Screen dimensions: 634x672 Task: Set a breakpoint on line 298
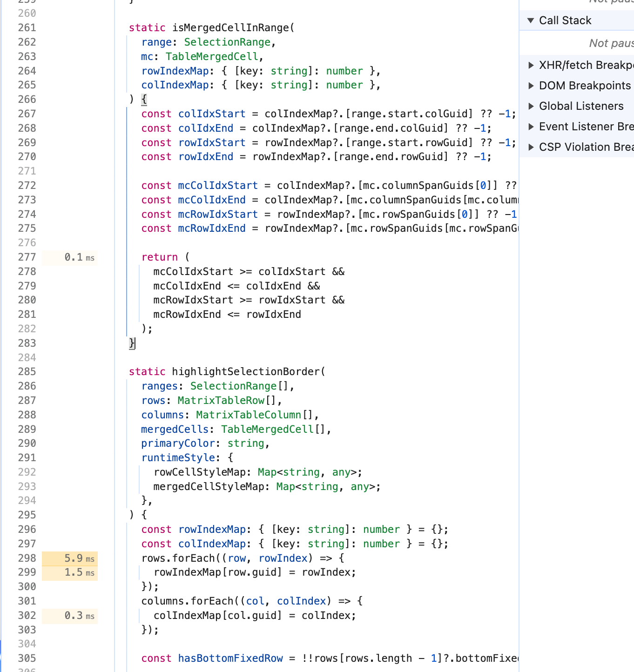coord(27,558)
